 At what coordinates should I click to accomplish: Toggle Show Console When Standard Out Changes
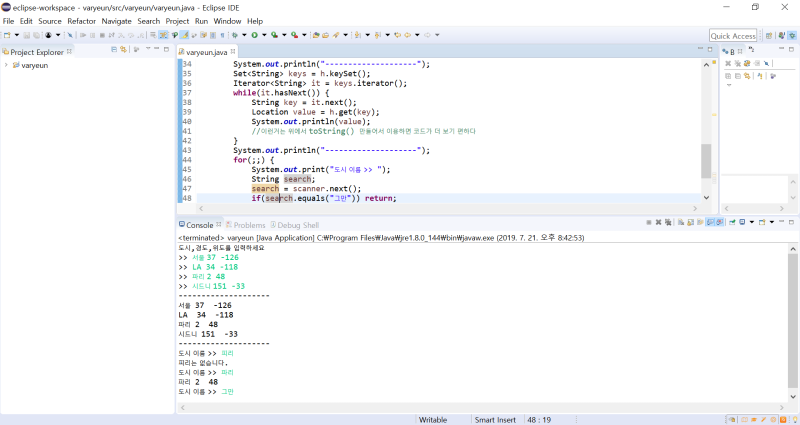(710, 222)
